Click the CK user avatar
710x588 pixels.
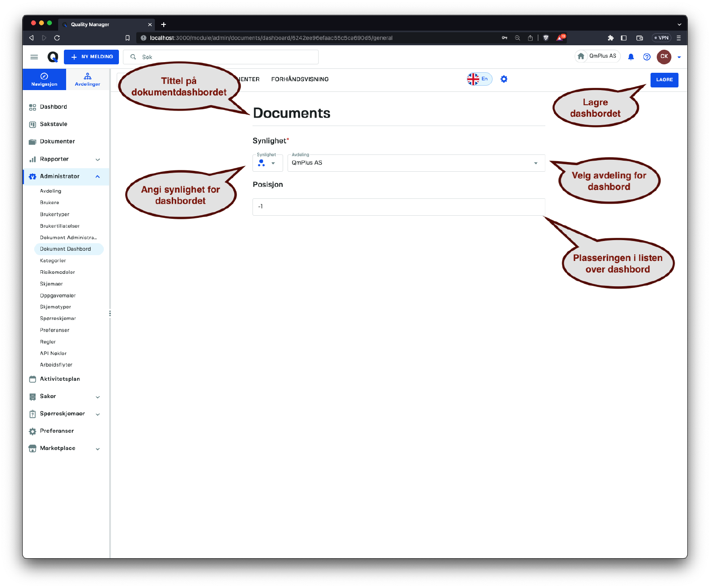(x=664, y=57)
